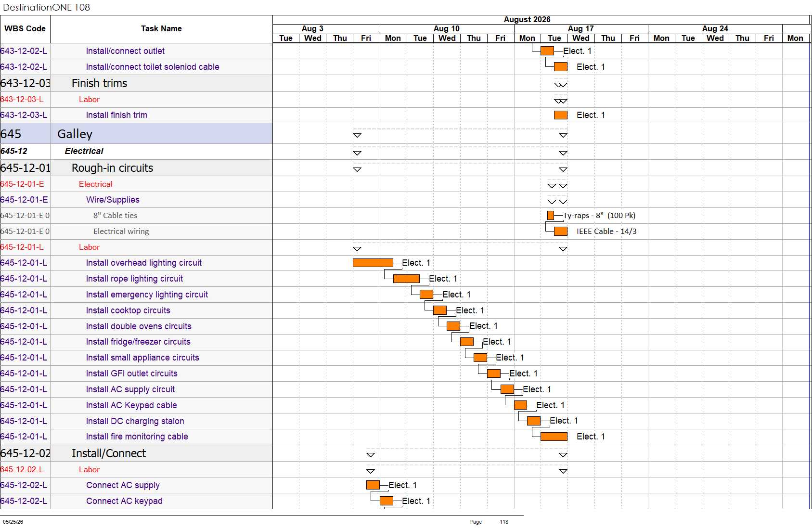
Task: Click the Task Name column header
Action: coord(161,29)
